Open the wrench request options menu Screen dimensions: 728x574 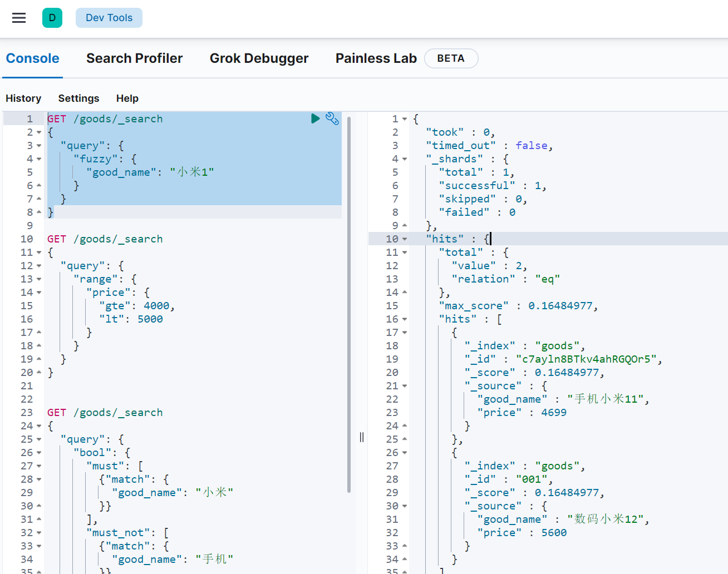[332, 118]
